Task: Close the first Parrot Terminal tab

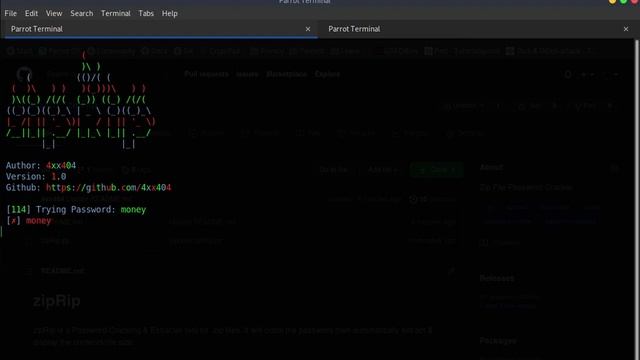Action: pos(308,29)
